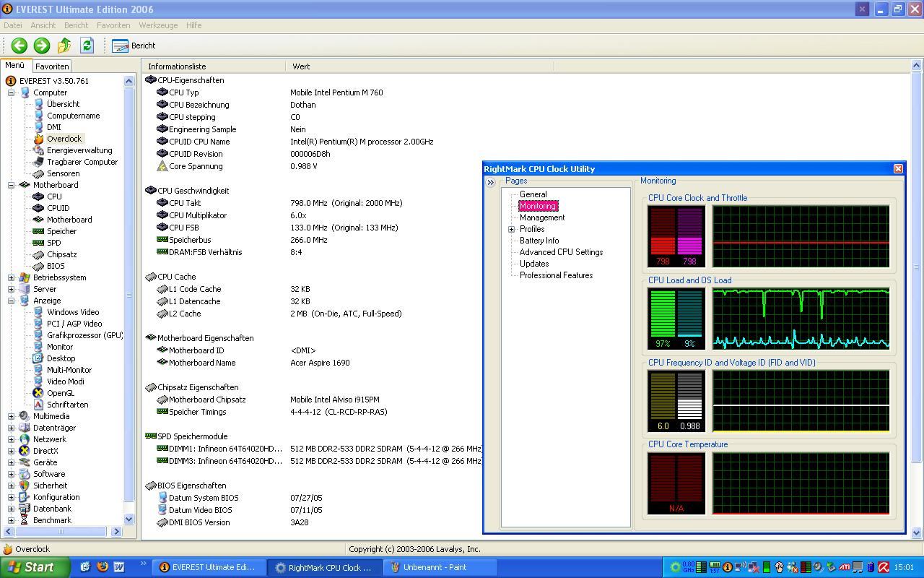The image size is (924, 578).
Task: Expand the DirectX tree node
Action: pyautogui.click(x=11, y=451)
